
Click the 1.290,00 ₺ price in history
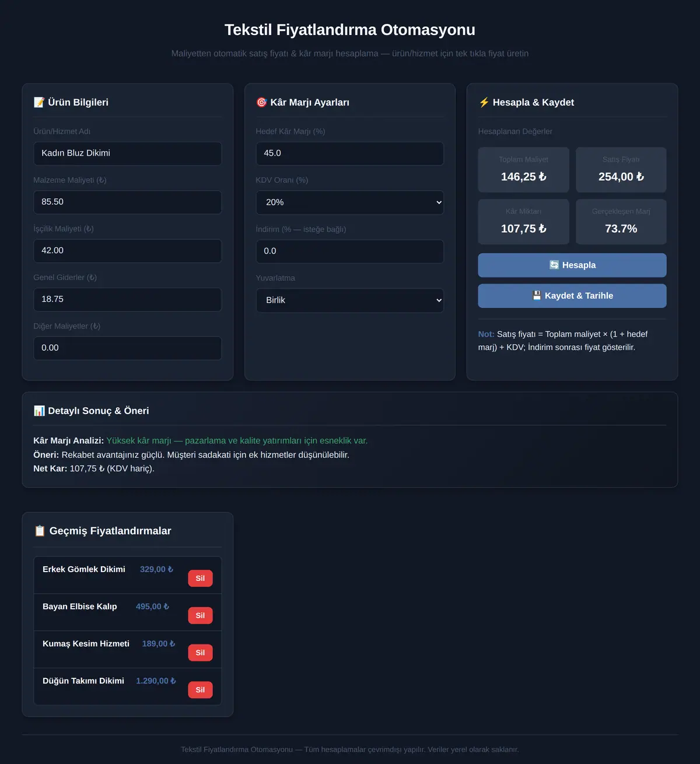coord(156,681)
